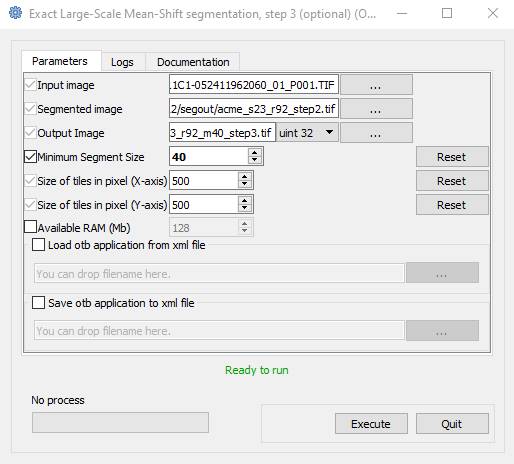
Task: Decrease Y-axis tile size using down arrow
Action: coord(245,208)
